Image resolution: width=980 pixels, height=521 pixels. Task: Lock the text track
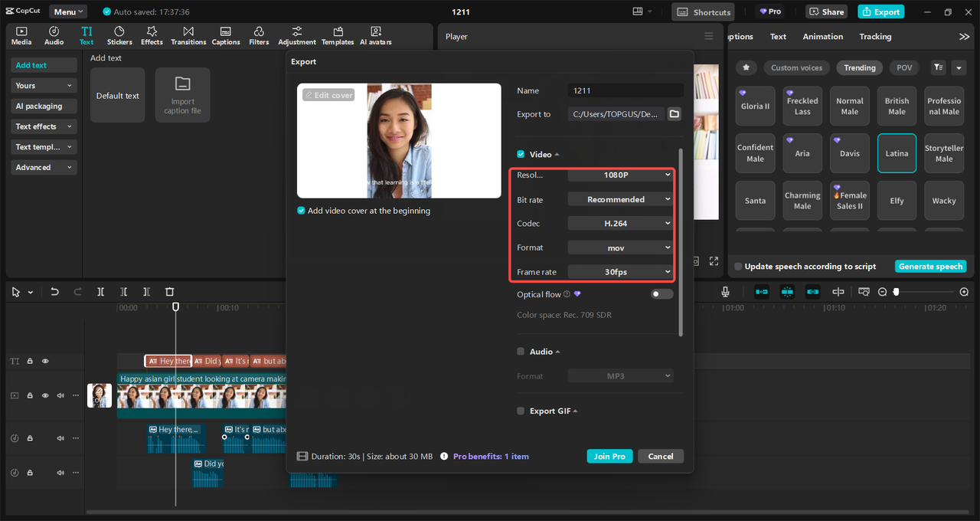30,361
